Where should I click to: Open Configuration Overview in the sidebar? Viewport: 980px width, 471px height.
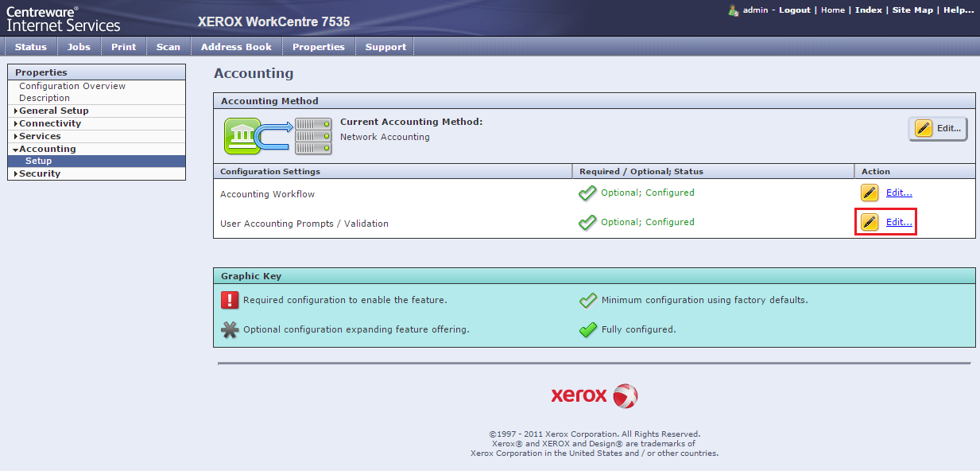(x=72, y=86)
